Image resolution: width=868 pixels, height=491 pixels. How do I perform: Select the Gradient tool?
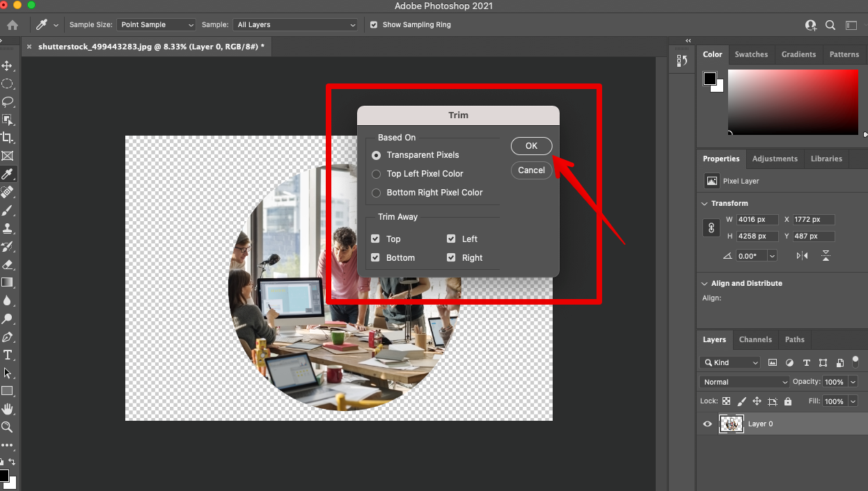coord(7,282)
